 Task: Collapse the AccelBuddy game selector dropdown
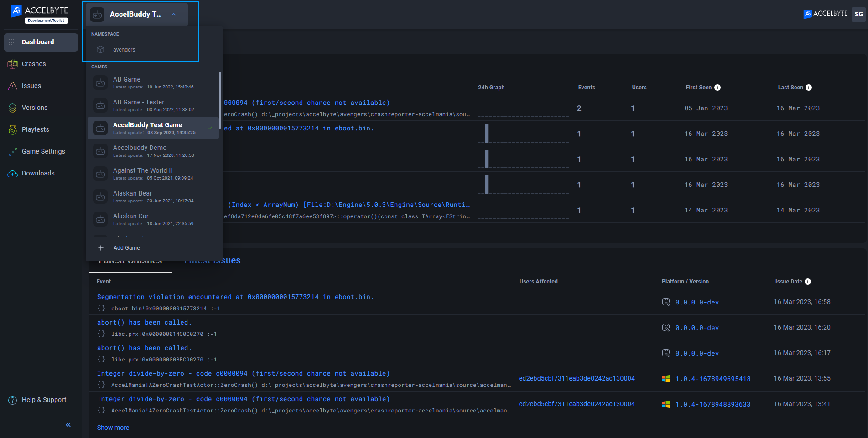point(174,15)
